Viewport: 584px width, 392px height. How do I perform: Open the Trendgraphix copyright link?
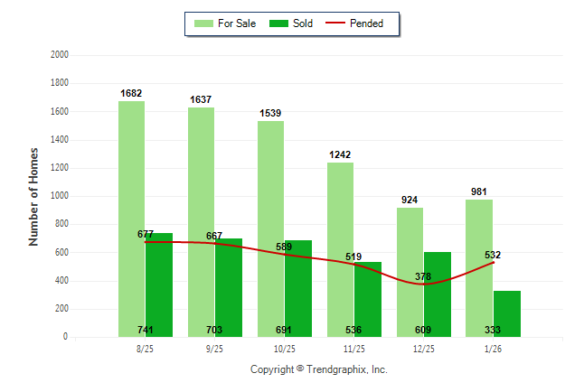coord(318,369)
